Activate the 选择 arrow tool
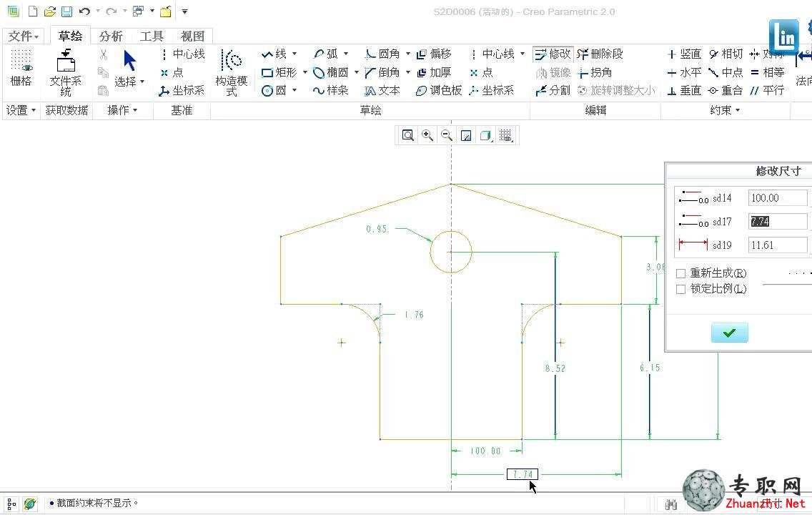The image size is (812, 515). click(x=129, y=68)
